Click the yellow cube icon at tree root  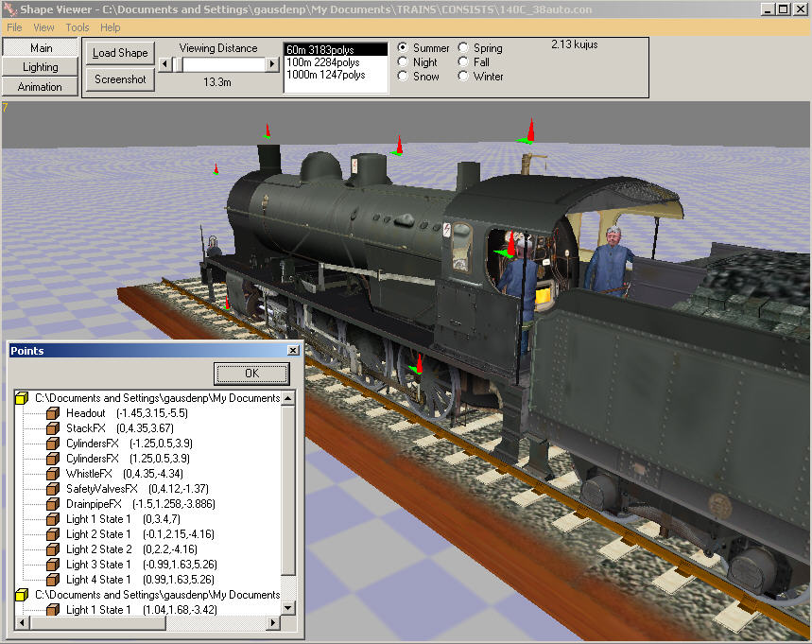21,398
